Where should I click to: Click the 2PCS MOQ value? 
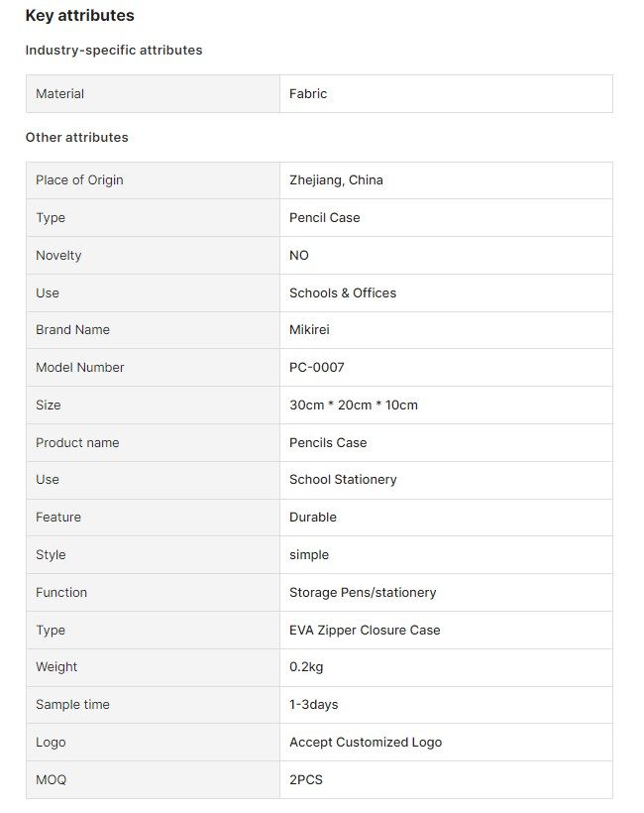click(306, 780)
